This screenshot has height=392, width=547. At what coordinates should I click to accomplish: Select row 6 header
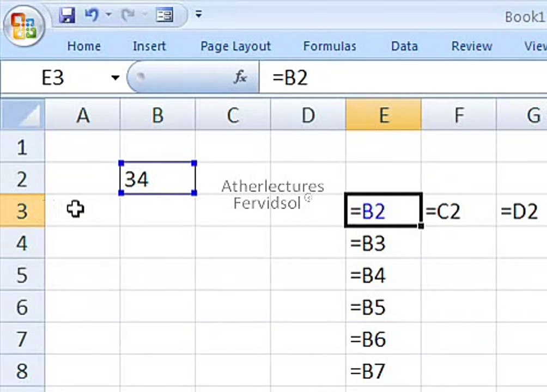click(23, 307)
